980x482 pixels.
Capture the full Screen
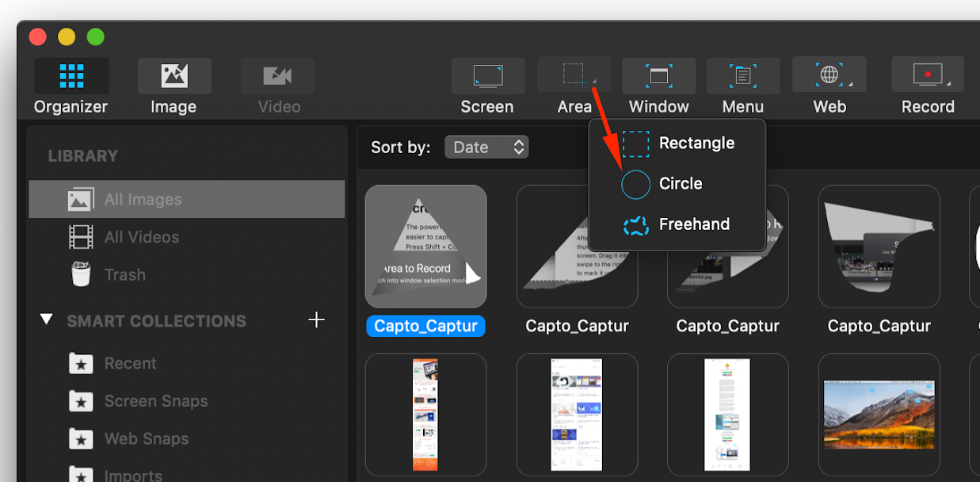[488, 76]
